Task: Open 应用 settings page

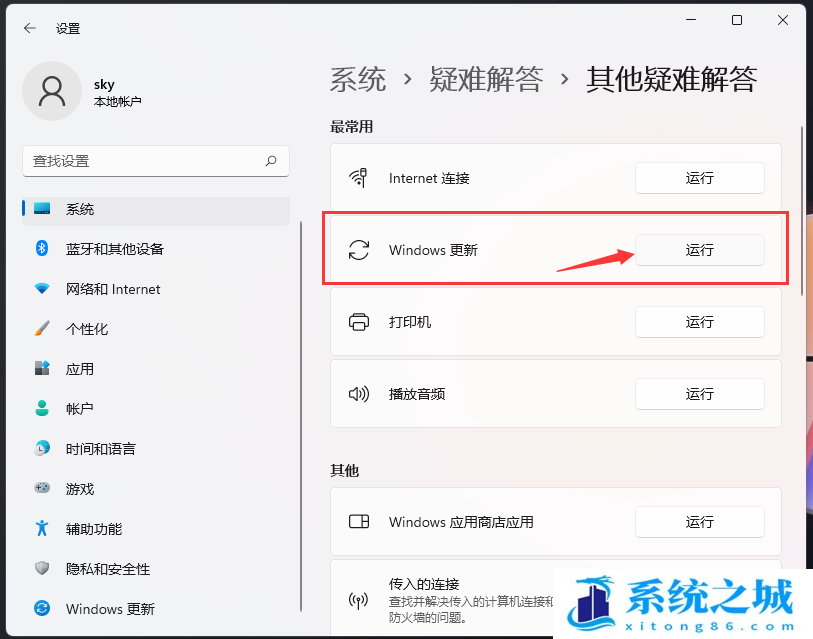Action: pyautogui.click(x=80, y=369)
